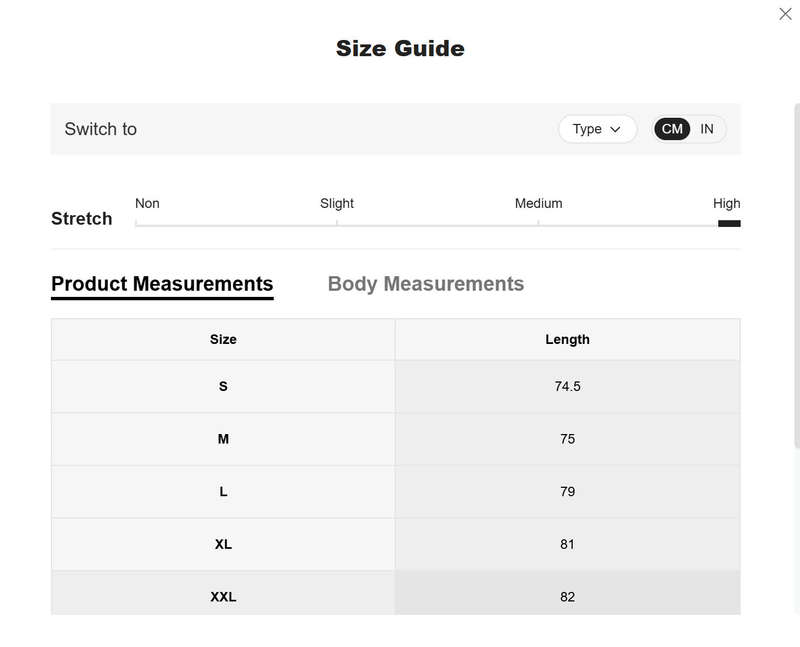The width and height of the screenshot is (800, 647).
Task: Select the Product Measurements tab
Action: click(162, 284)
